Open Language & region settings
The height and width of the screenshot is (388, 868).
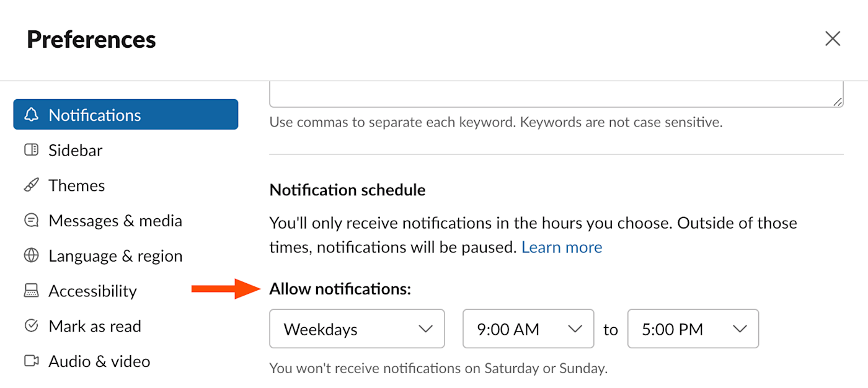[x=115, y=255]
